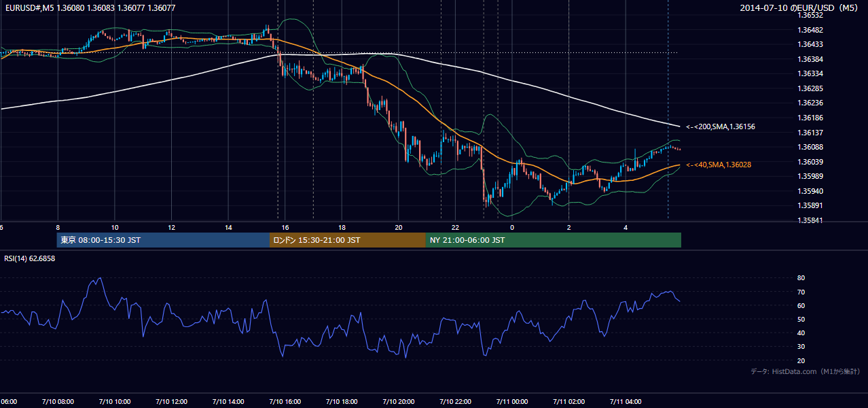Click the 7/10 22:00 time axis label
868x408 pixels.
[455, 401]
